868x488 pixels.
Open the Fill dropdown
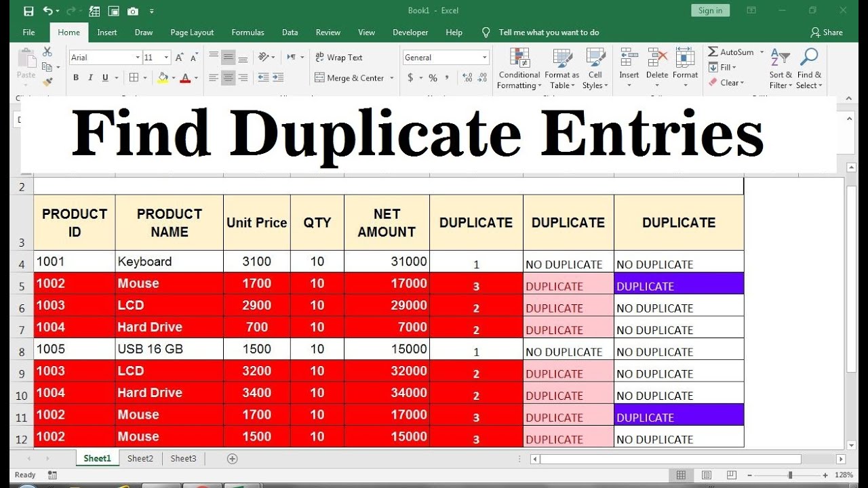tap(723, 67)
